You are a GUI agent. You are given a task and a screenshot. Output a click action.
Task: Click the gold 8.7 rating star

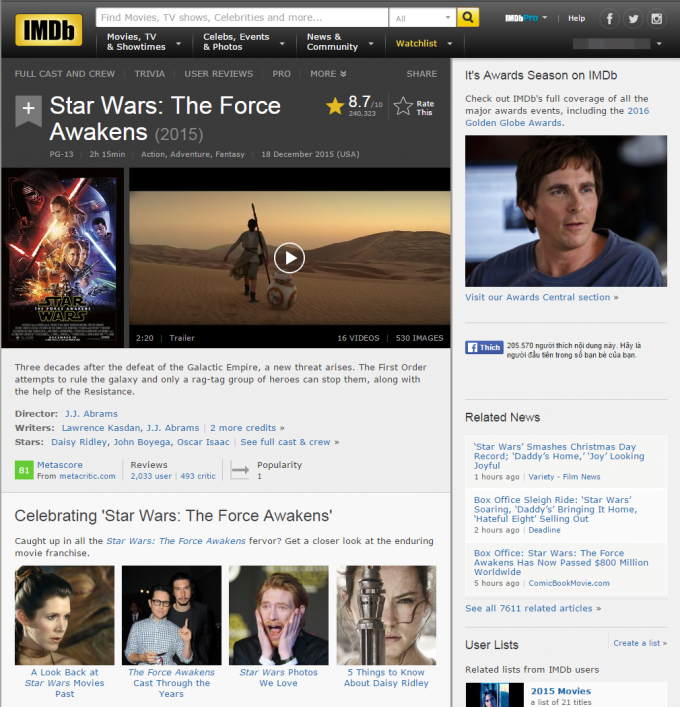(335, 106)
